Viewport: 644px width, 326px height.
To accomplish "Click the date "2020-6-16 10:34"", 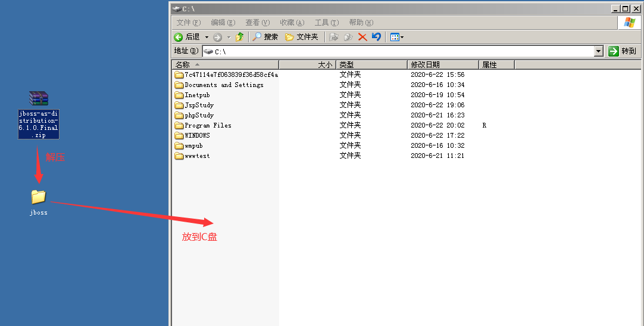I will (438, 85).
